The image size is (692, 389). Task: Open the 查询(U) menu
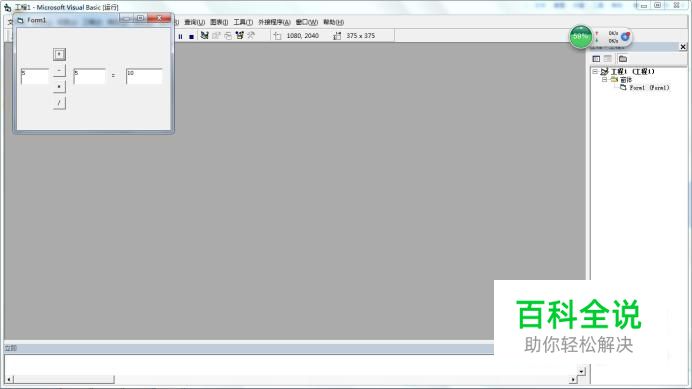coord(194,22)
